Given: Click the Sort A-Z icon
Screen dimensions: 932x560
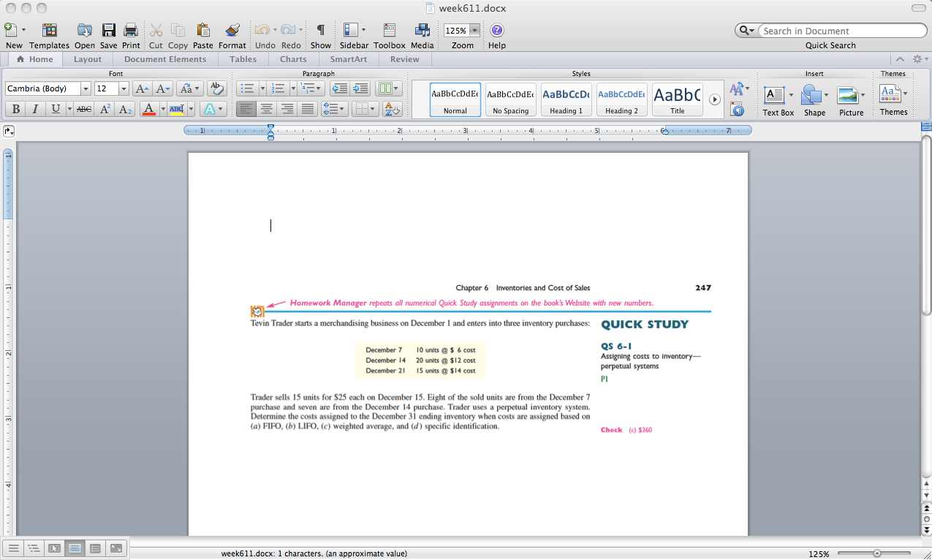Looking at the screenshot, I should click(x=392, y=109).
